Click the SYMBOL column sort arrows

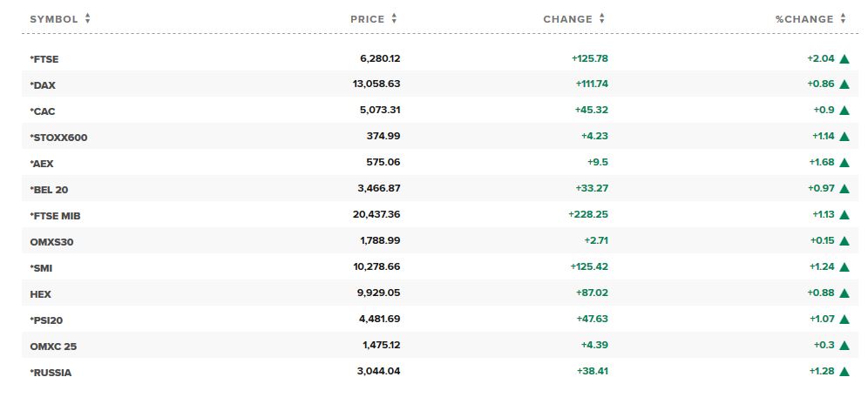(87, 19)
